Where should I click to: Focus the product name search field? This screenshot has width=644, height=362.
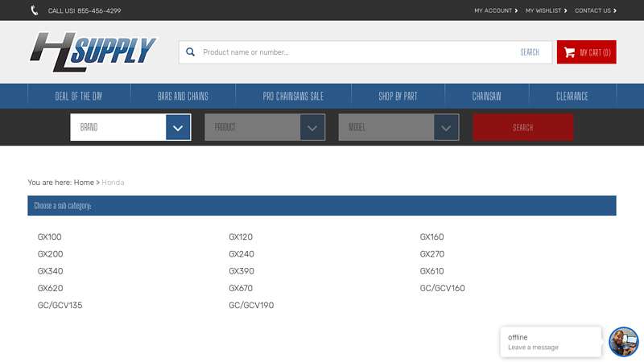(357, 52)
